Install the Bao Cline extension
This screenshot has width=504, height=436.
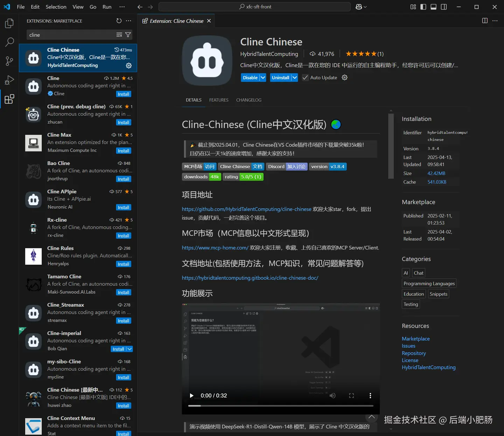pyautogui.click(x=124, y=179)
